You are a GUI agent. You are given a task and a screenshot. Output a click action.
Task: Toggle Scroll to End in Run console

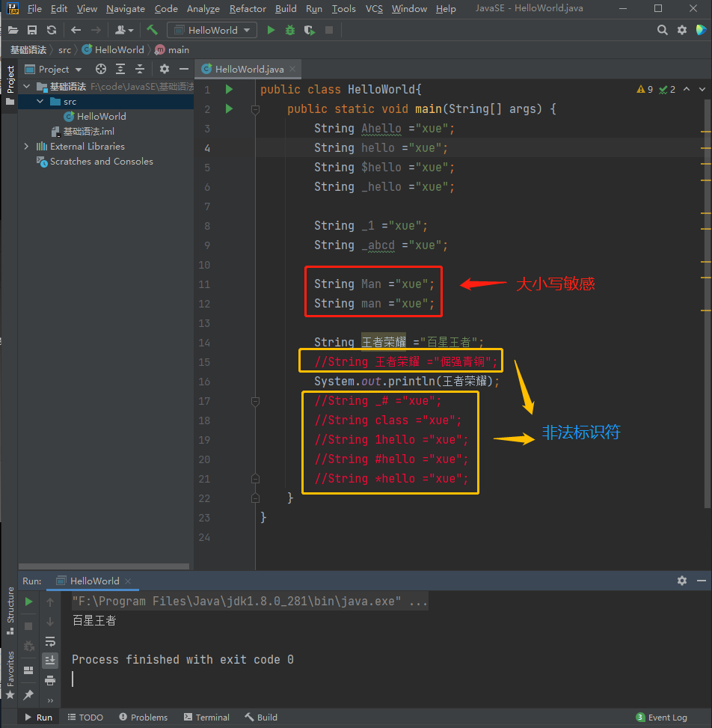(x=50, y=660)
